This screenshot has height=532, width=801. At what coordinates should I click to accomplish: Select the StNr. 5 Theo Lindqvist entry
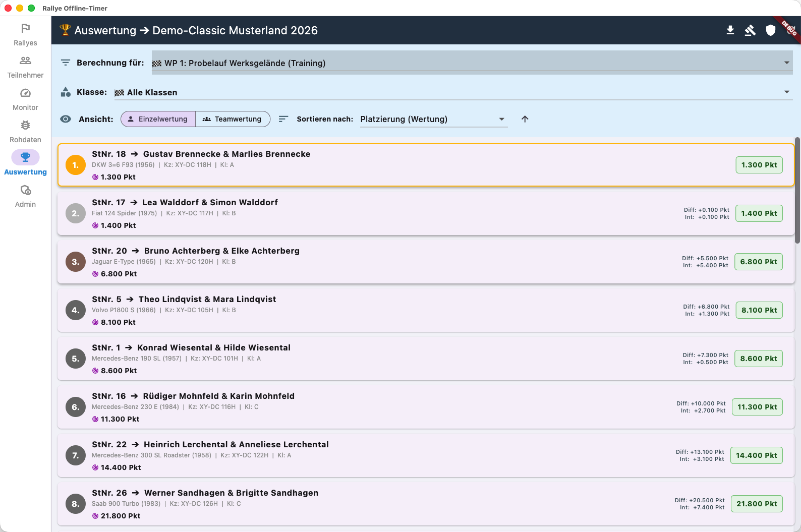click(426, 310)
